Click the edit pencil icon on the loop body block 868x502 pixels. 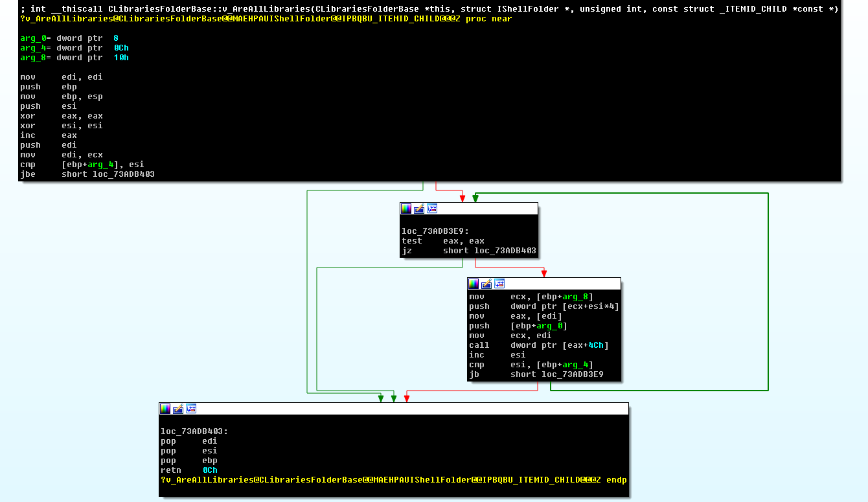pyautogui.click(x=486, y=283)
